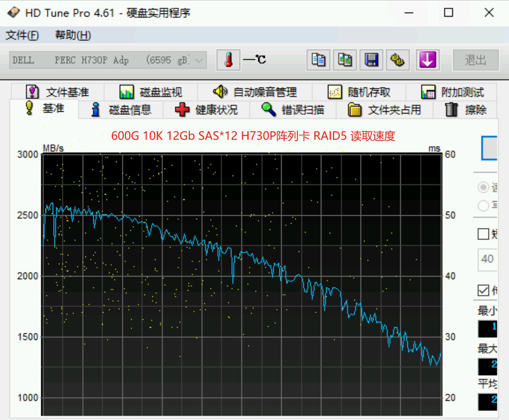This screenshot has height=420, width=509.
Task: Select the upper read radio button
Action: tap(483, 187)
